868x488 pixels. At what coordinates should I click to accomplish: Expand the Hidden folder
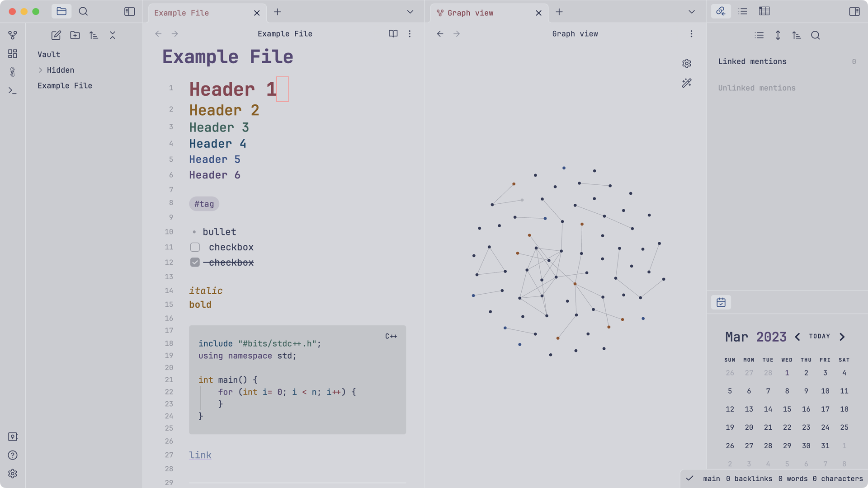[40, 70]
